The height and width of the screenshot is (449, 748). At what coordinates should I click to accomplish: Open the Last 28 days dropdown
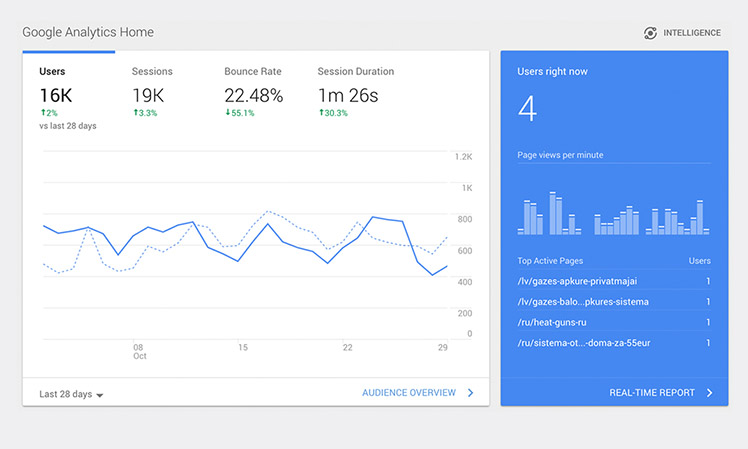click(x=71, y=394)
